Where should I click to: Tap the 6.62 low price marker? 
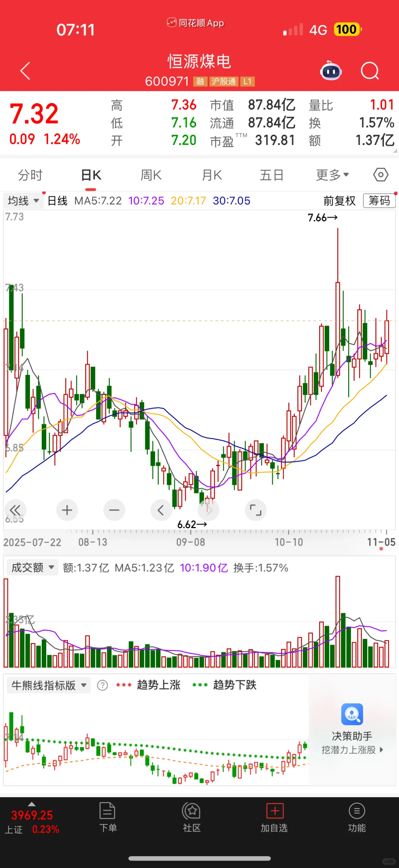coord(192,524)
